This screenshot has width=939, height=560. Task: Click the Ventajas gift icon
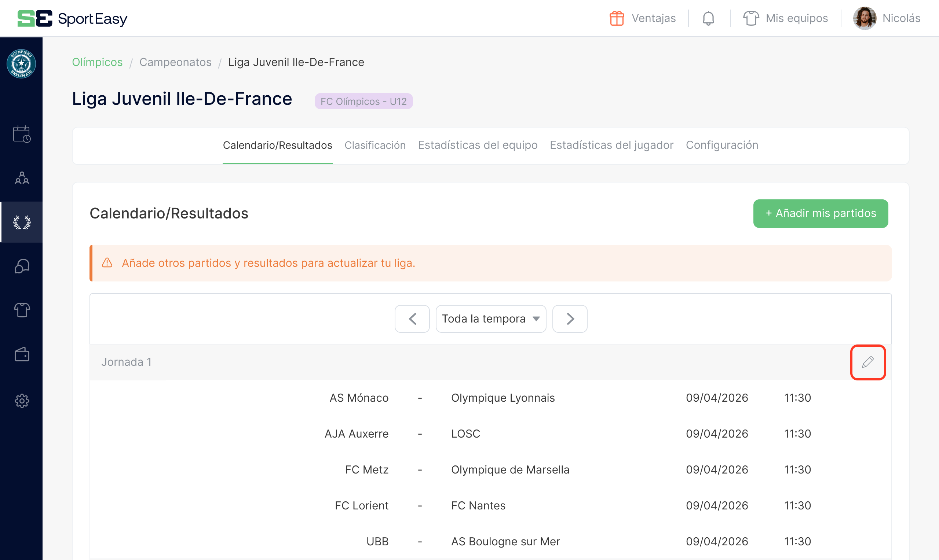(x=617, y=18)
